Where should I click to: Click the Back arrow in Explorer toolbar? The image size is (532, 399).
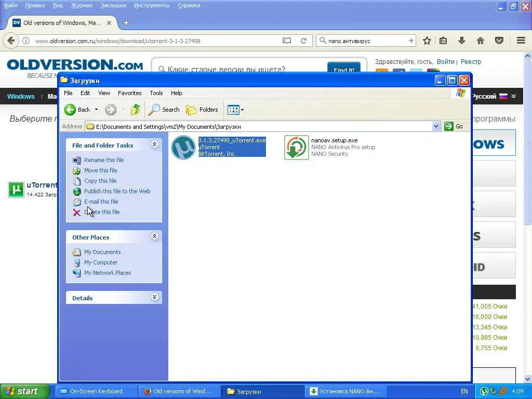70,110
